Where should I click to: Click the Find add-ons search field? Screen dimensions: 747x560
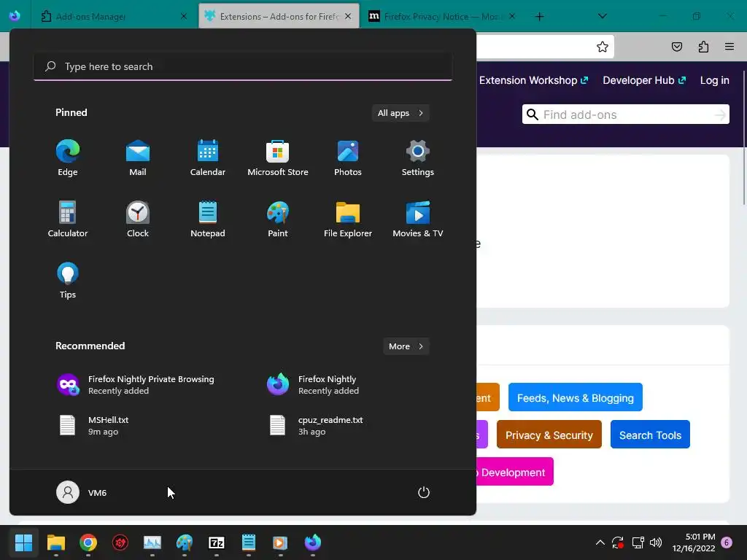[625, 114]
